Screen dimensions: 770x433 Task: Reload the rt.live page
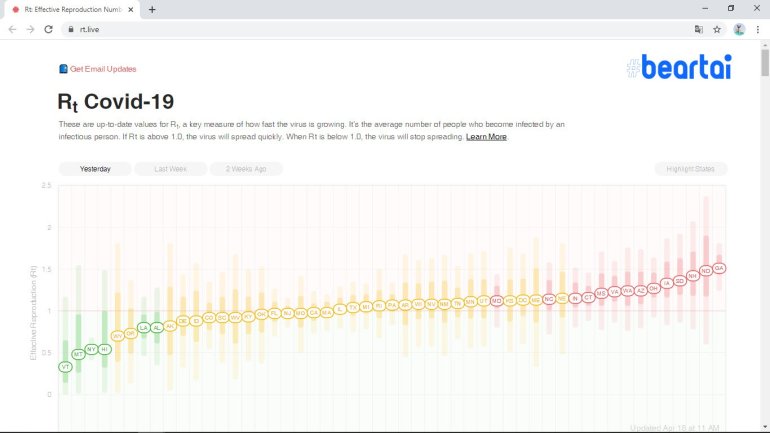coord(48,29)
